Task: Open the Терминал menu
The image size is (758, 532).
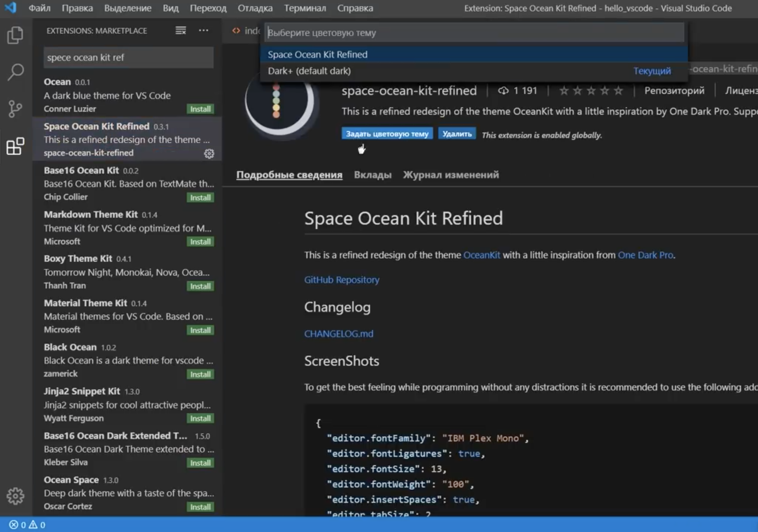Action: point(305,8)
